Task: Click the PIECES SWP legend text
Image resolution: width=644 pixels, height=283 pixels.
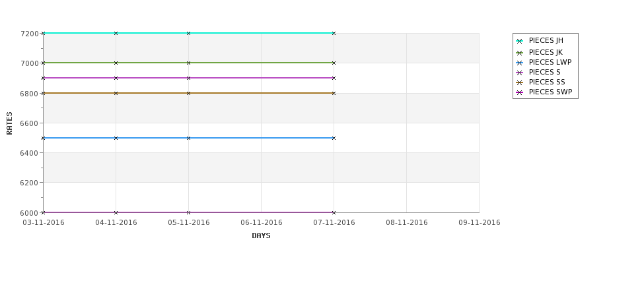Action: (550, 92)
